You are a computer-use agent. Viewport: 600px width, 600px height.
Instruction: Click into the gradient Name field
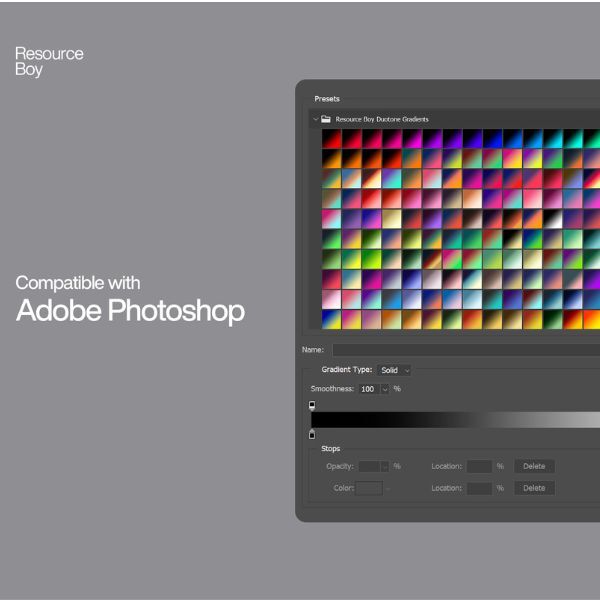tap(466, 350)
